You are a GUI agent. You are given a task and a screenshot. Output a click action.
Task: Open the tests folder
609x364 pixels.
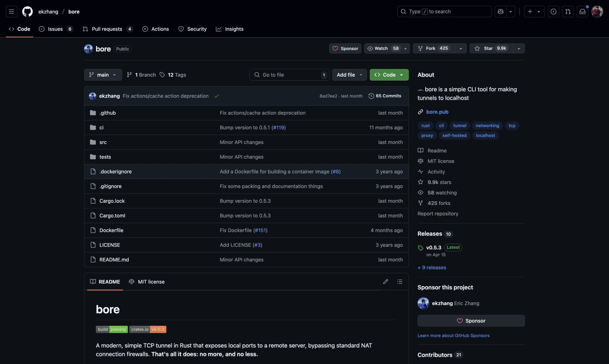pyautogui.click(x=105, y=157)
